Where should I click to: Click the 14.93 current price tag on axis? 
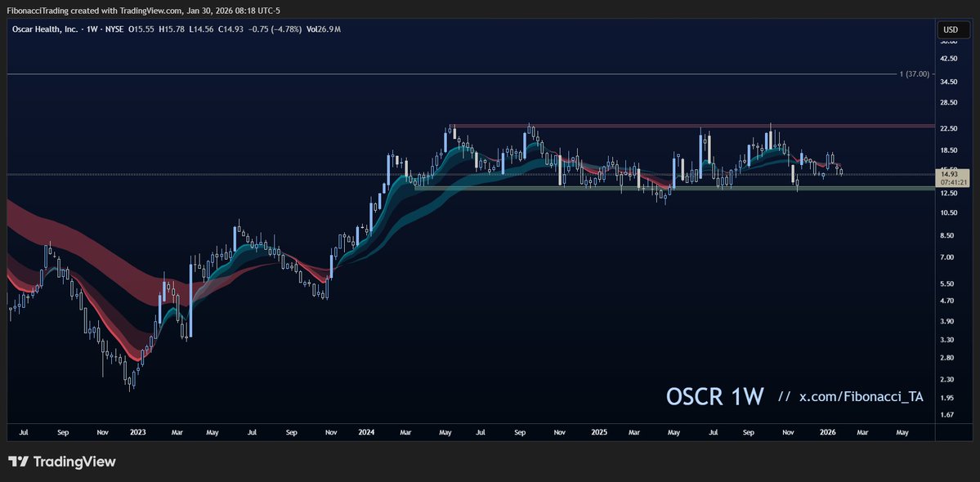click(x=951, y=173)
